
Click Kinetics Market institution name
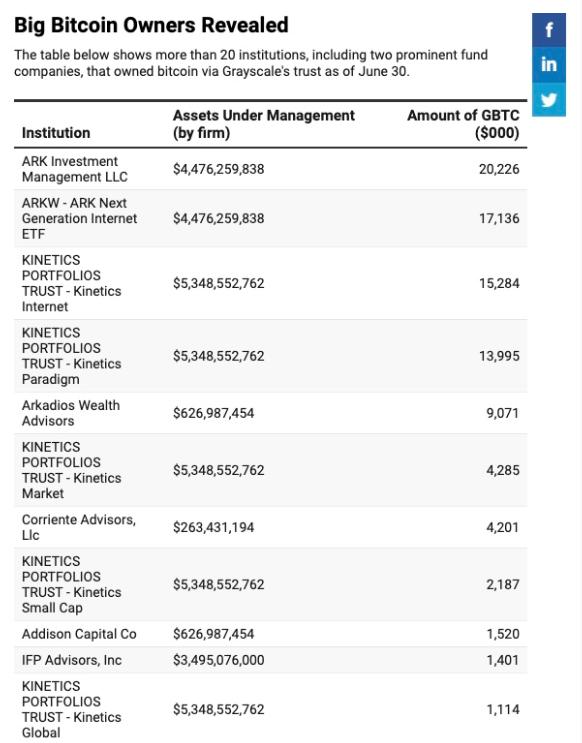(72, 470)
